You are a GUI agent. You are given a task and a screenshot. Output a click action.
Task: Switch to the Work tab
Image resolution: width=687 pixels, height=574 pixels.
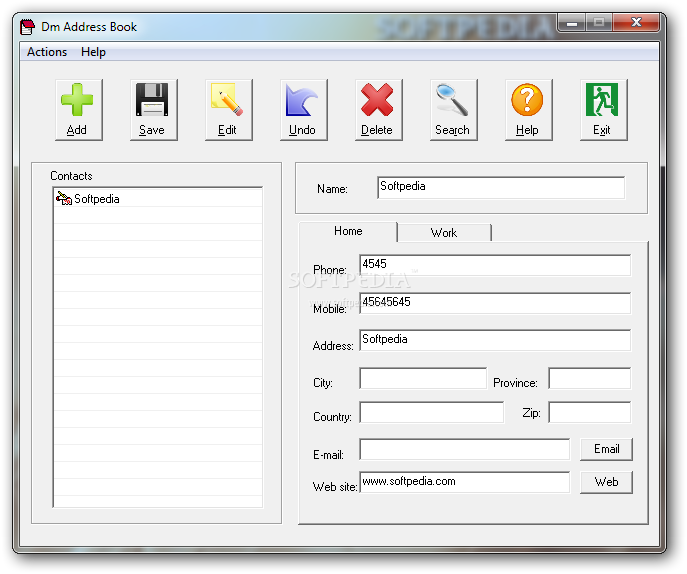(x=444, y=233)
